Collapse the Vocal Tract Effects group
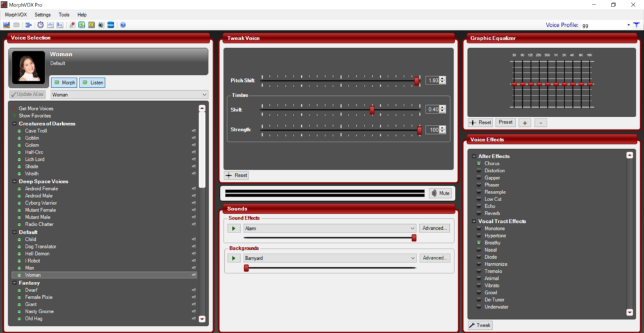The width and height of the screenshot is (644, 333). [x=474, y=222]
